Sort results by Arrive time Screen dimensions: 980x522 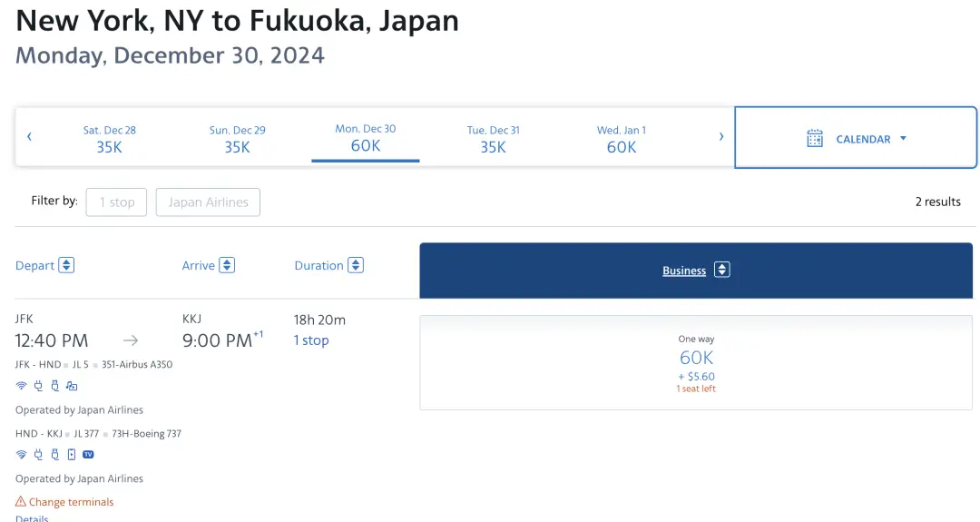tap(227, 266)
